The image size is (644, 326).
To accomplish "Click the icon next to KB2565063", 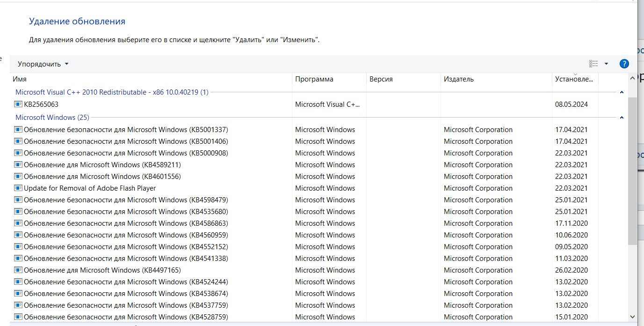I will point(18,104).
